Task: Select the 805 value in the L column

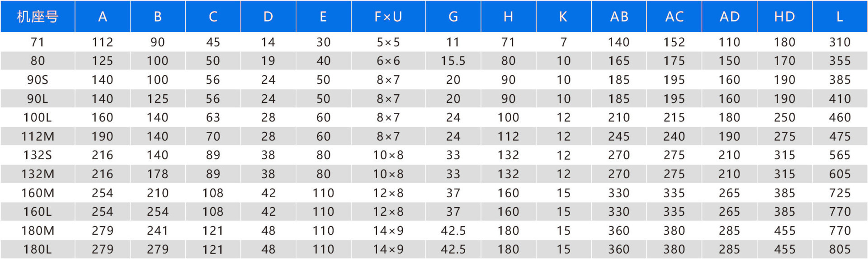Action: tap(840, 249)
